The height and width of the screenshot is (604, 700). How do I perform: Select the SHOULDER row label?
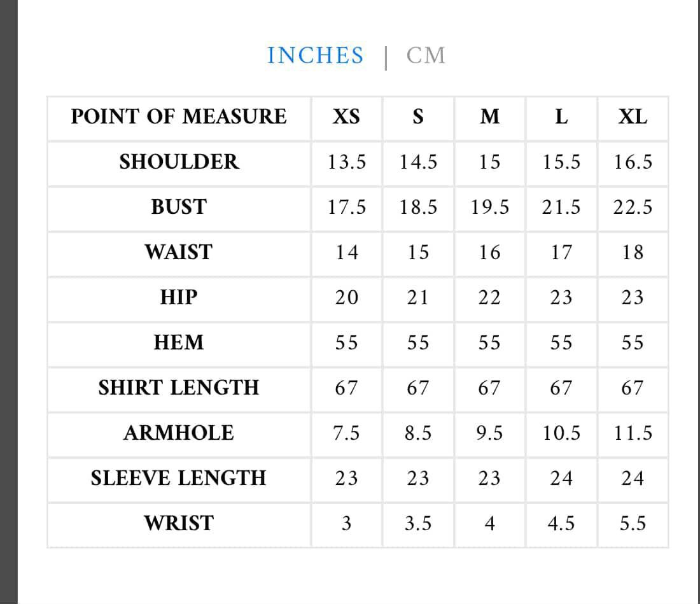pyautogui.click(x=179, y=162)
